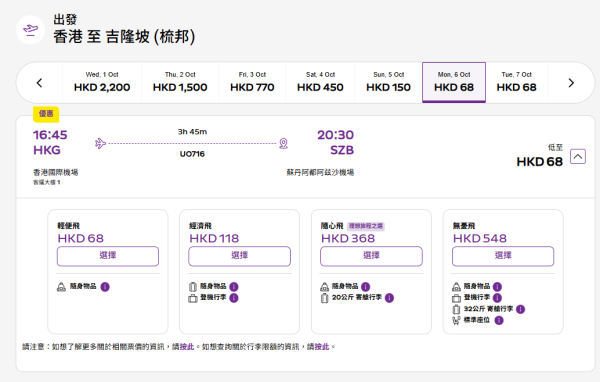Click departure time 16:45 HKG
This screenshot has height=382, width=600.
50,142
